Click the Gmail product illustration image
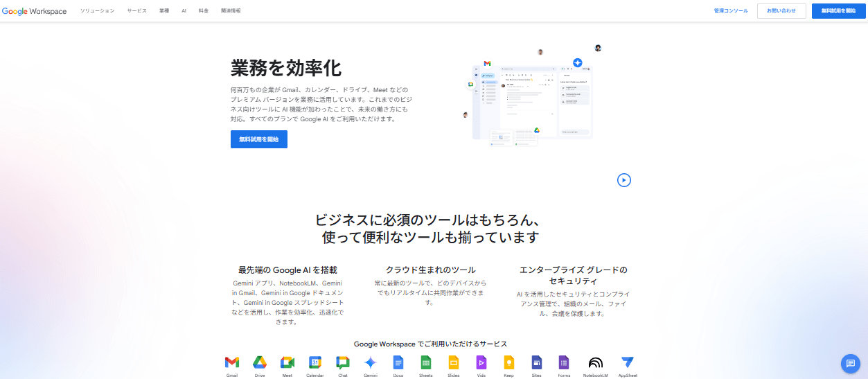This screenshot has width=868, height=379. [x=532, y=97]
